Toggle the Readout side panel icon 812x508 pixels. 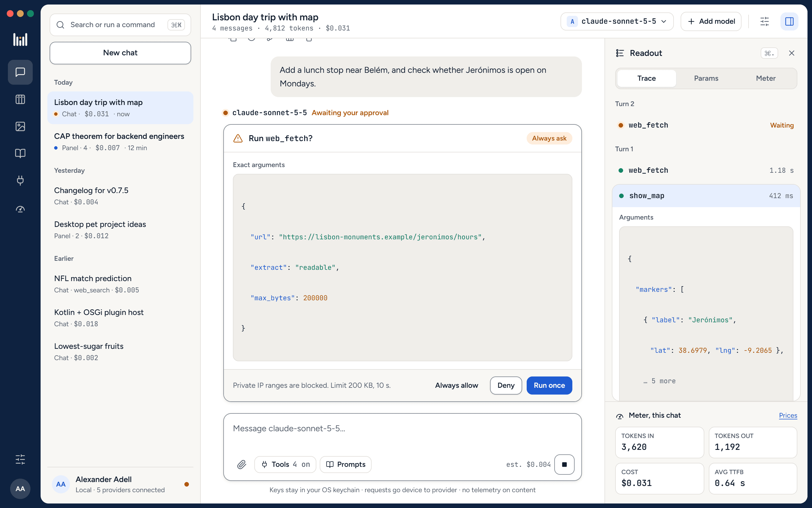(x=789, y=21)
